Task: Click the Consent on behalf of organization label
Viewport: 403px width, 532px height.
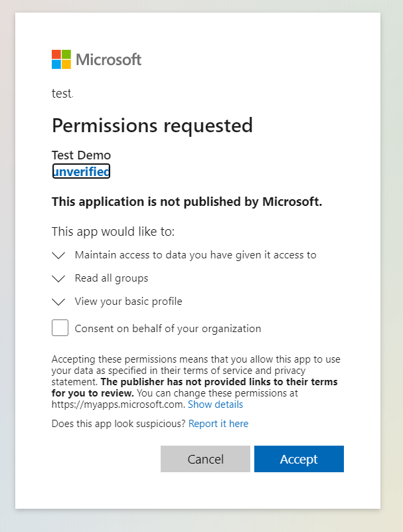Action: [167, 328]
